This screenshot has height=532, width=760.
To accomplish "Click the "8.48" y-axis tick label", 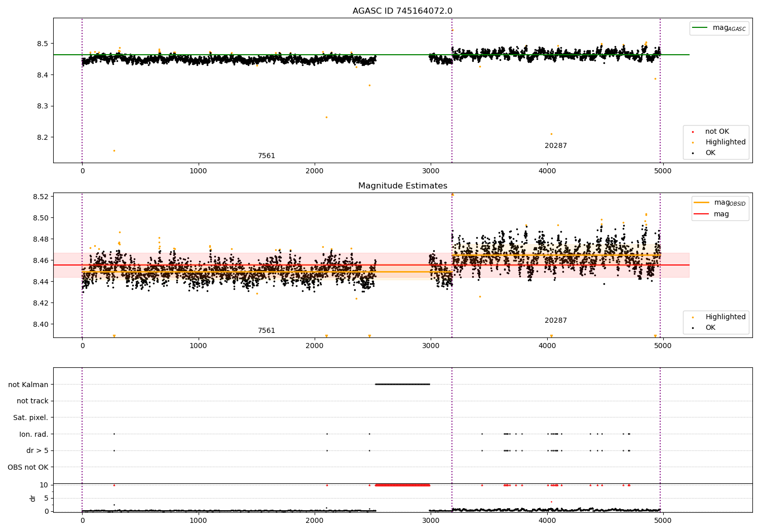I will (41, 240).
